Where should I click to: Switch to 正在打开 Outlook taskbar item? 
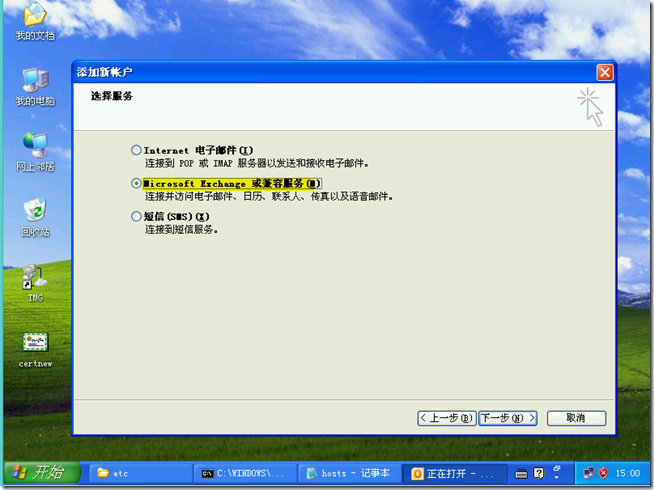coord(454,473)
